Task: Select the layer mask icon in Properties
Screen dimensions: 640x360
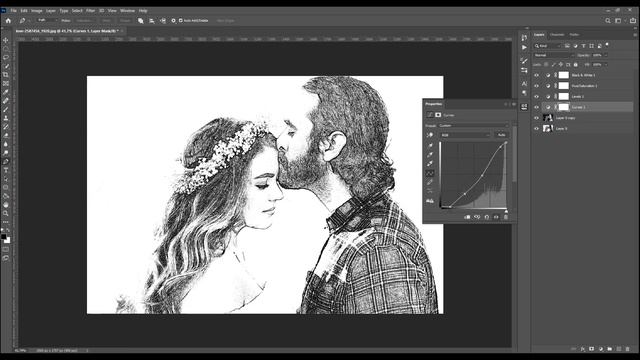Action: (x=438, y=115)
